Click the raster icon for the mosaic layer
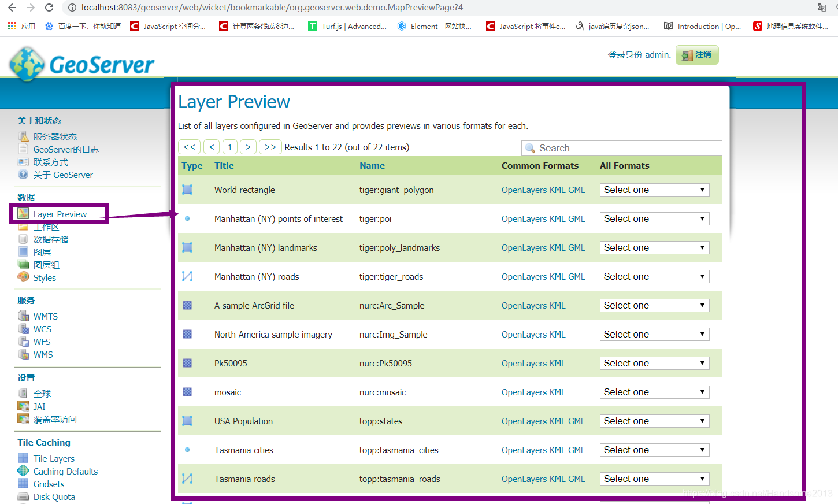The height and width of the screenshot is (504, 838). click(187, 392)
